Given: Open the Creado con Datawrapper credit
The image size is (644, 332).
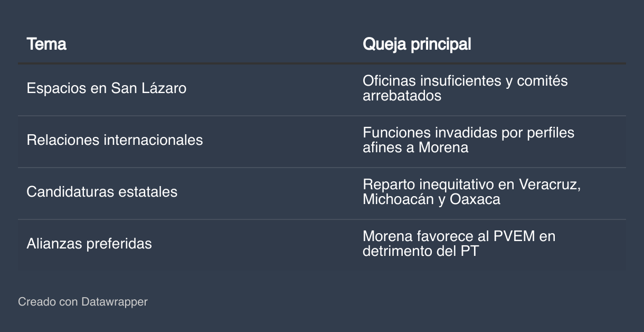Looking at the screenshot, I should click(x=83, y=302).
